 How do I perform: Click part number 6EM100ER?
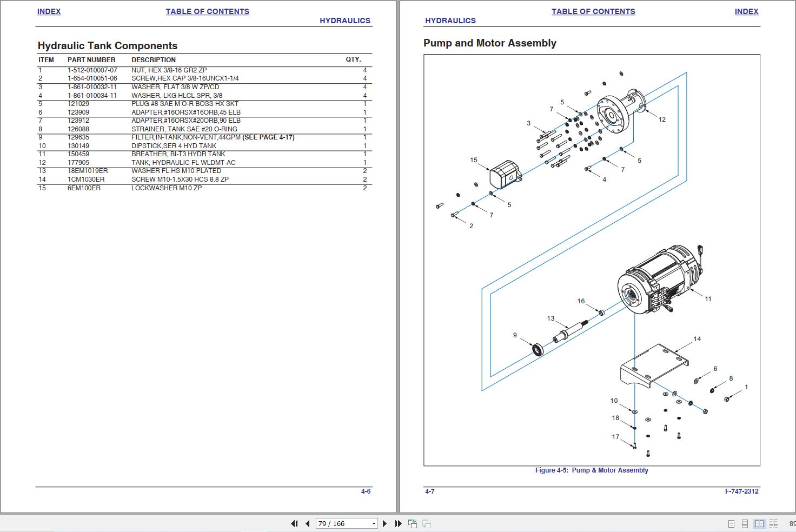(84, 188)
